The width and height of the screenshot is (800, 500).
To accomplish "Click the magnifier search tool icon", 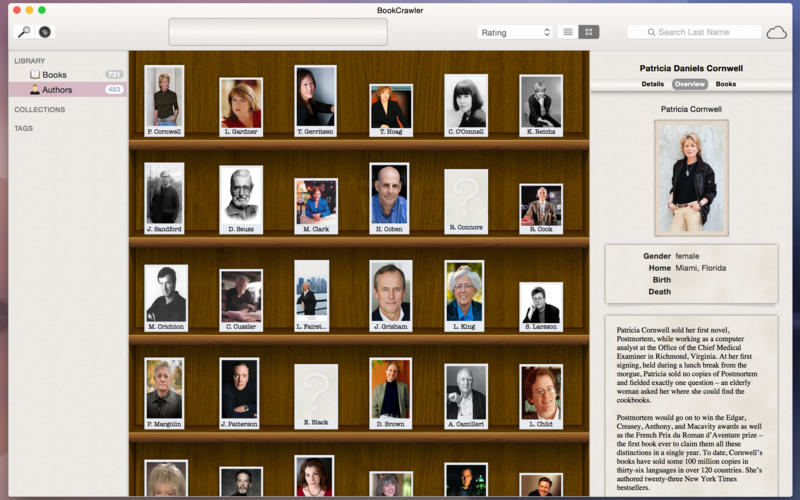I will coord(24,32).
